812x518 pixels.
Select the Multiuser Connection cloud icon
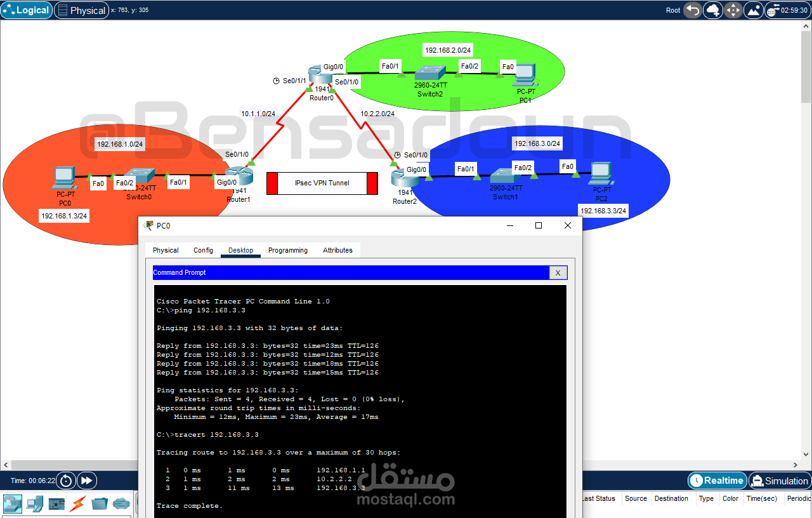tap(121, 504)
